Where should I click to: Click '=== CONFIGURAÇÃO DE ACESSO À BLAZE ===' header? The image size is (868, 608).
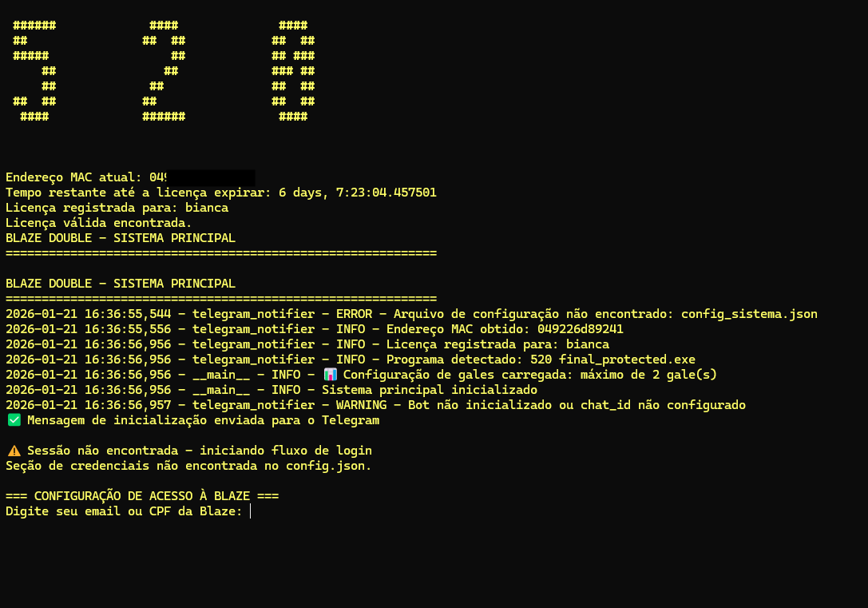(142, 496)
